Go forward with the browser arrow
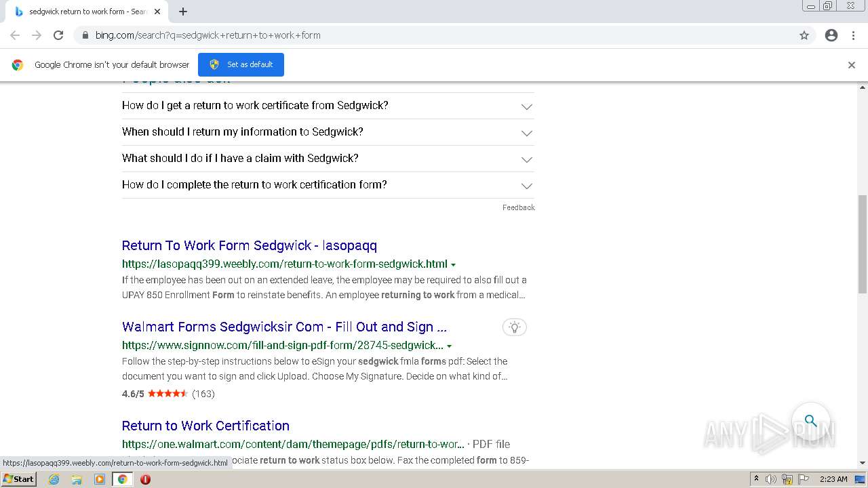The image size is (868, 488). (37, 35)
